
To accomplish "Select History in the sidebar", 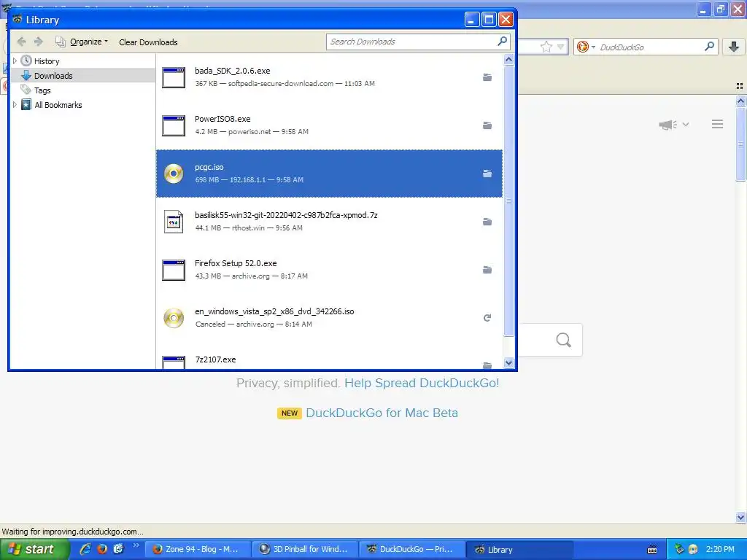I will tap(47, 61).
